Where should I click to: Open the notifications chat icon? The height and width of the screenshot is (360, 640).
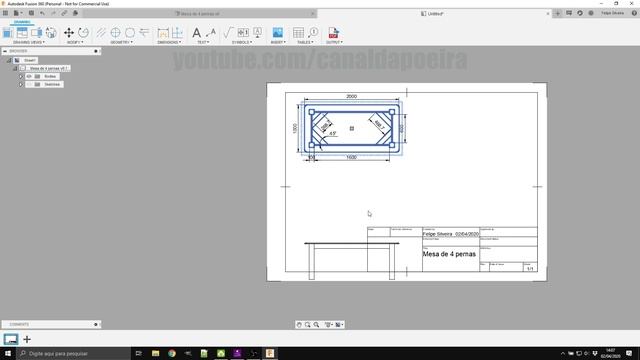pos(569,13)
